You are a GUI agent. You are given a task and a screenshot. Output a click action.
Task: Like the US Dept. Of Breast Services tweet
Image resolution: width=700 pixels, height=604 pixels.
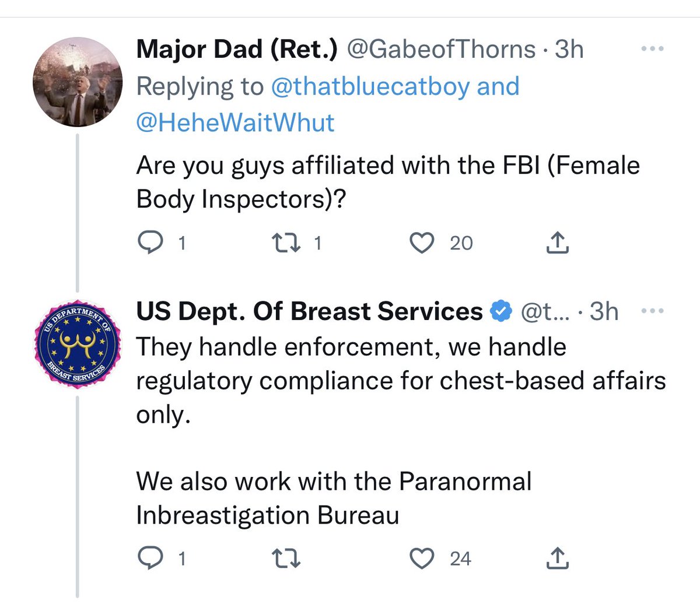click(422, 559)
